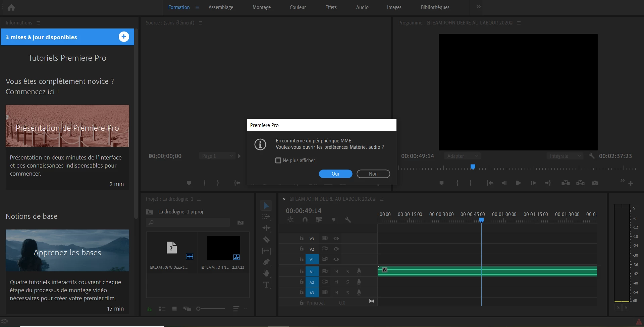The height and width of the screenshot is (327, 644).
Task: Toggle snap in timeline (magnet icon)
Action: point(305,220)
